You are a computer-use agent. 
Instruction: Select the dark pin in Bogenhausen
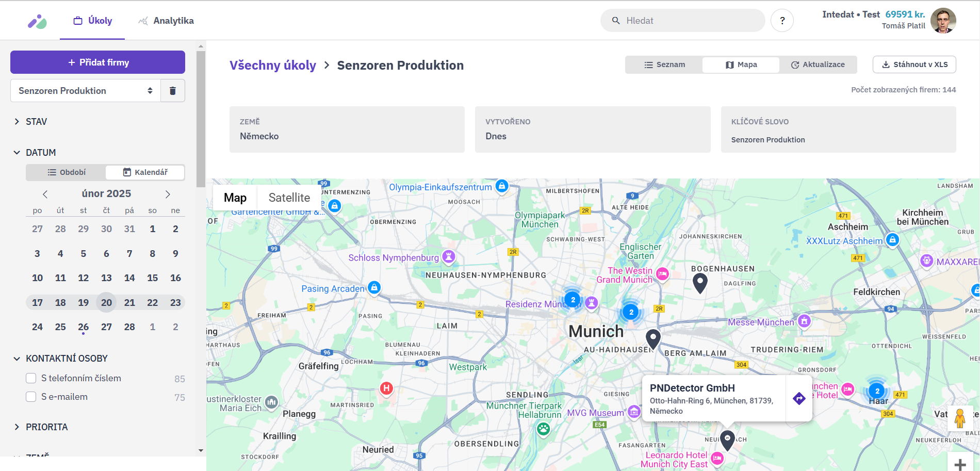click(700, 283)
